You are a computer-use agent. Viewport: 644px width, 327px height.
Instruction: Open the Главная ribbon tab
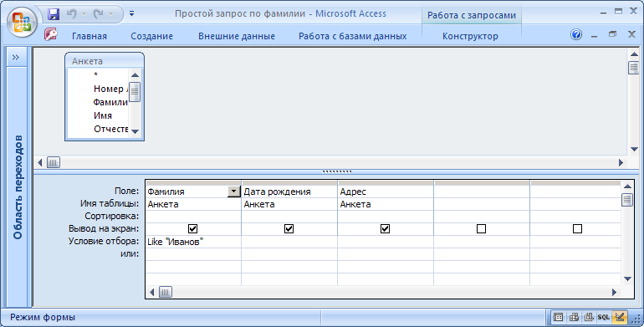tap(89, 36)
